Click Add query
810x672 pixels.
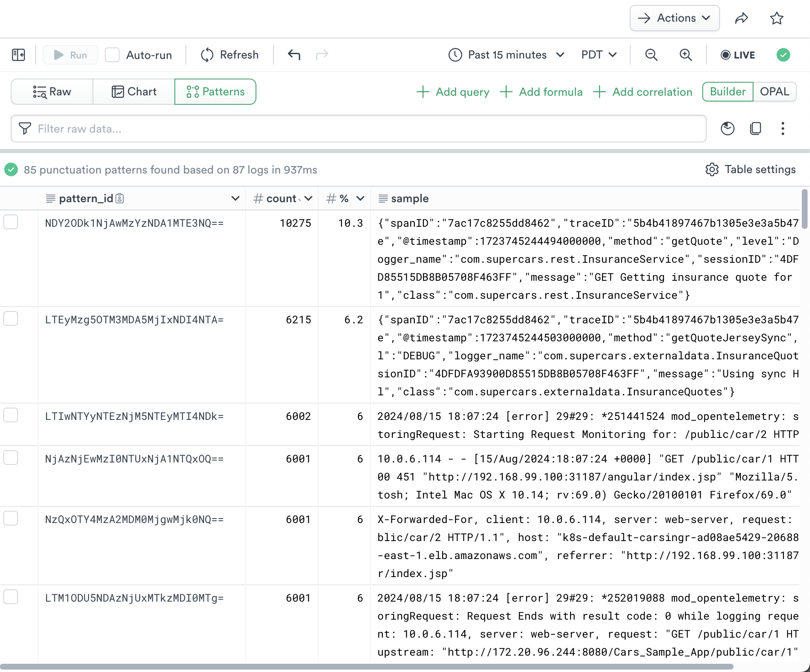point(453,92)
